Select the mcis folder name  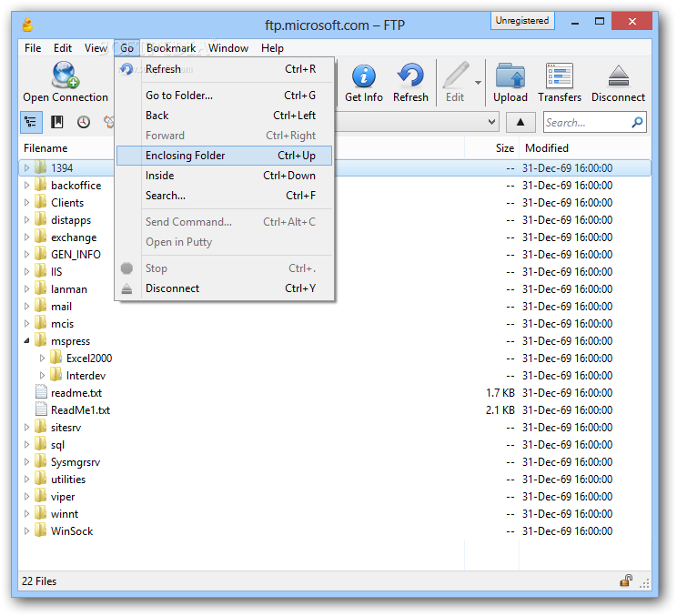(x=62, y=324)
